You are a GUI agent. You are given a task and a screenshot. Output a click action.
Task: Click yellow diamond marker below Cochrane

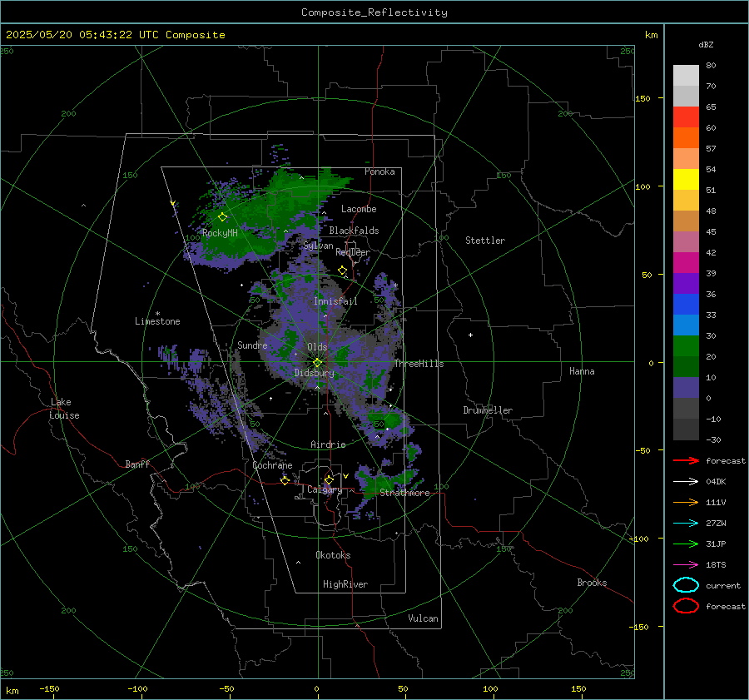(x=285, y=480)
